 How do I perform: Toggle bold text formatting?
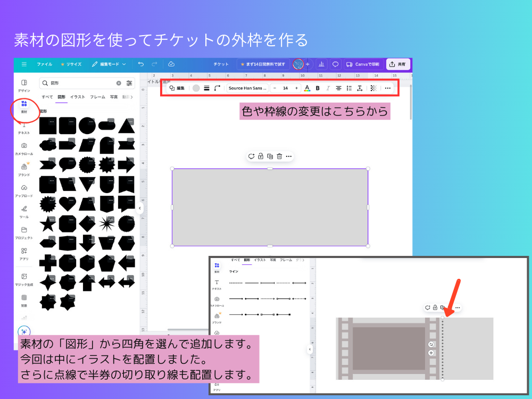pos(318,88)
